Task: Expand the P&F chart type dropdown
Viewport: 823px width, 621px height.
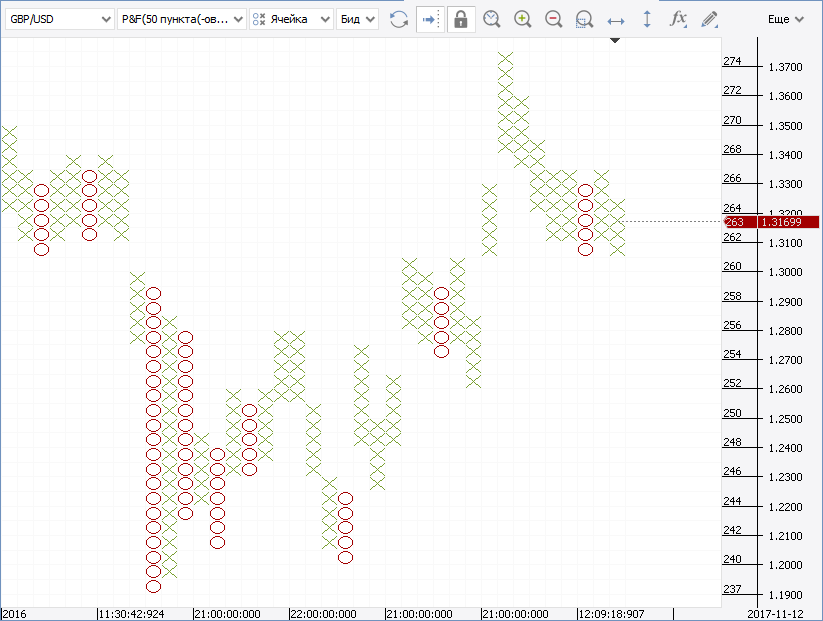Action: (x=181, y=19)
